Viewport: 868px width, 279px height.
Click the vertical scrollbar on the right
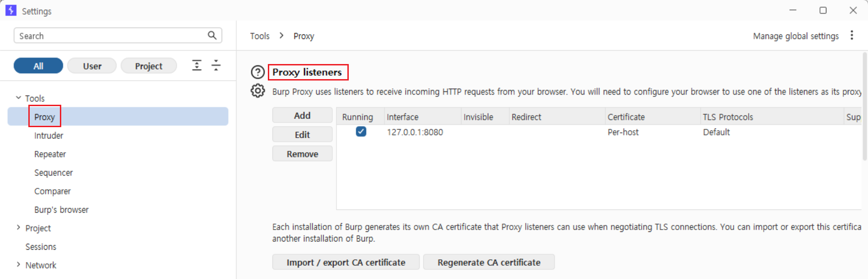click(864, 106)
